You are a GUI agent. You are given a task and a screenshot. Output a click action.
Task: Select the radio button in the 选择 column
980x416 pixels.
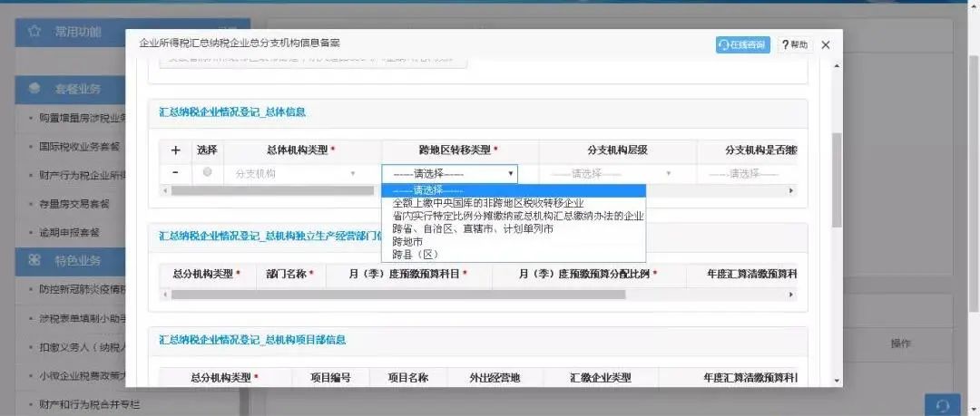click(208, 172)
